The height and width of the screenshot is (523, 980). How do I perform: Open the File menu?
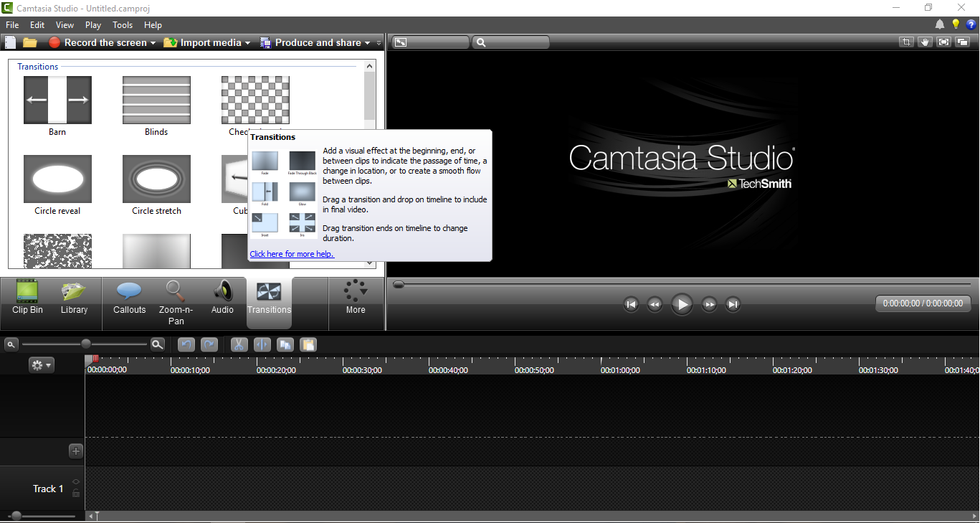12,25
